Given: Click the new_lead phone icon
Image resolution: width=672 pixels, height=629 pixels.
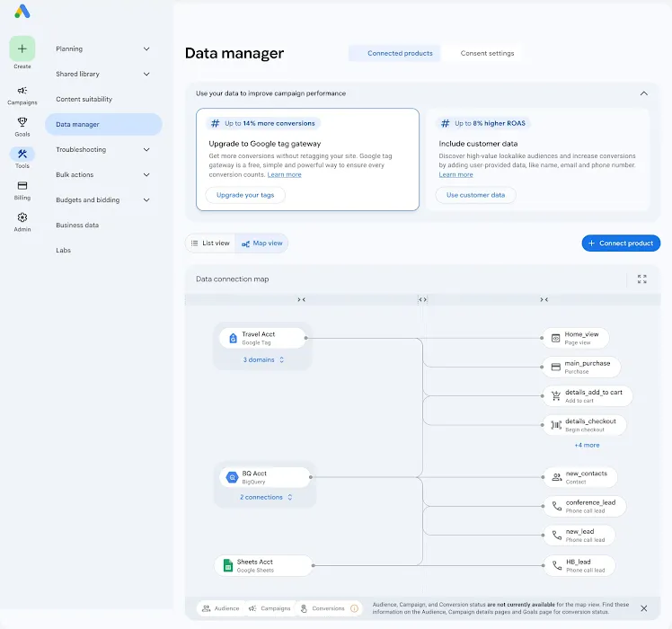Looking at the screenshot, I should tap(557, 536).
